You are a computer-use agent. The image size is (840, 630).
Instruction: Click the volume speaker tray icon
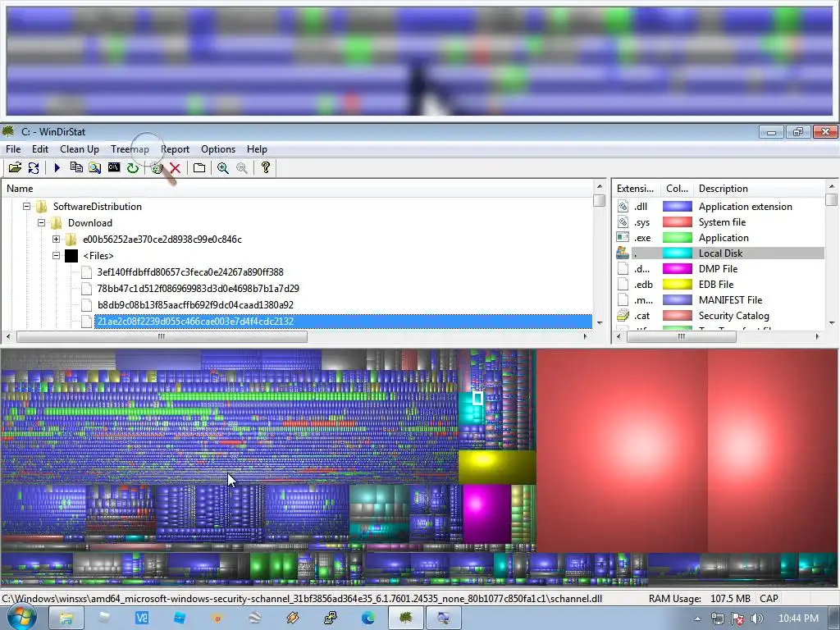(x=757, y=619)
